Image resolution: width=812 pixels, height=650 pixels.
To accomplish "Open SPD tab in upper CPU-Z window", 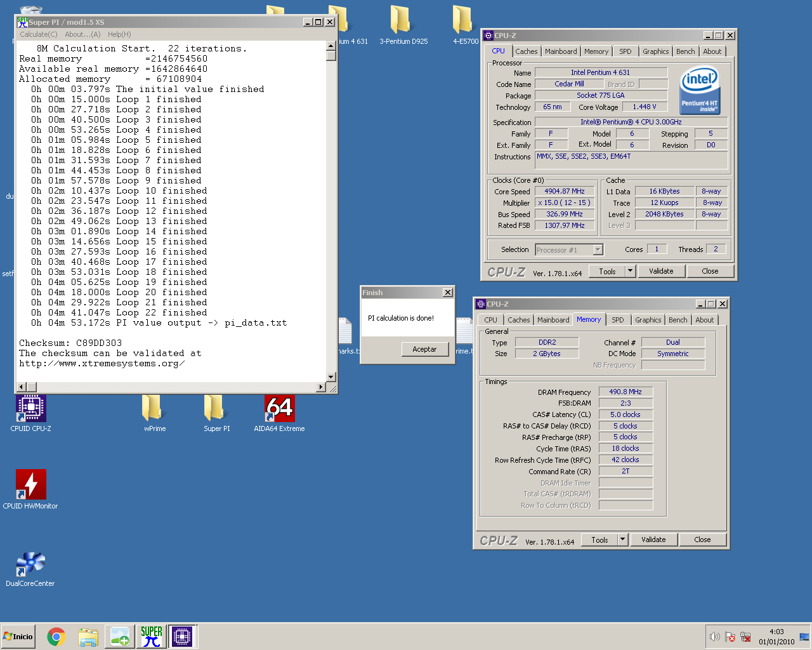I will (x=625, y=51).
